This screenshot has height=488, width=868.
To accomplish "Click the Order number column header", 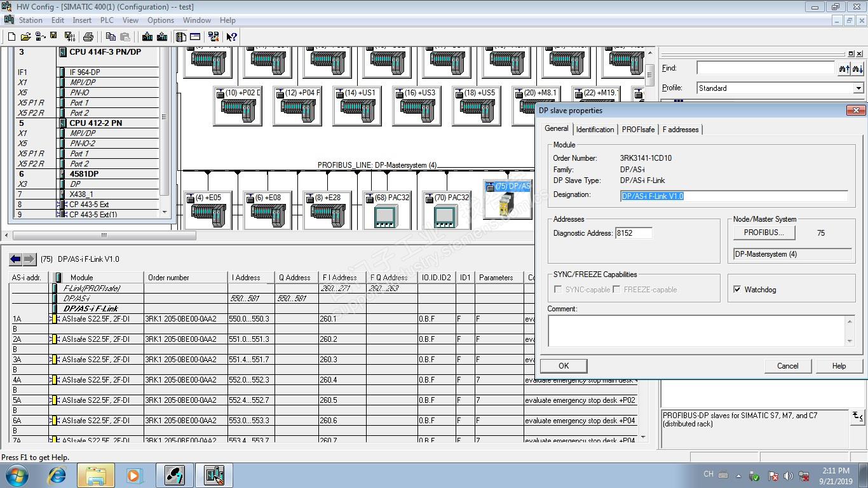I will (x=186, y=278).
